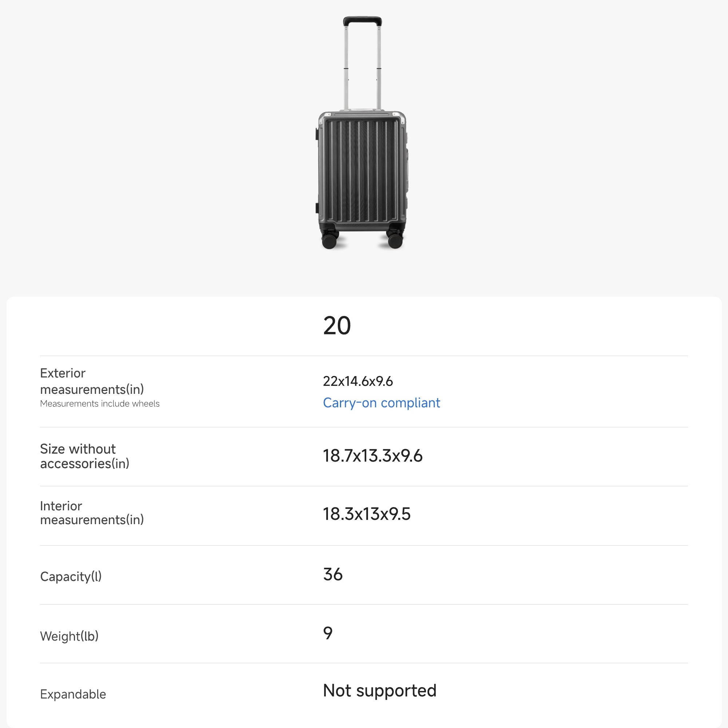Select the 18.7x13.3x9.6 size value
This screenshot has width=728, height=728.
(x=373, y=456)
